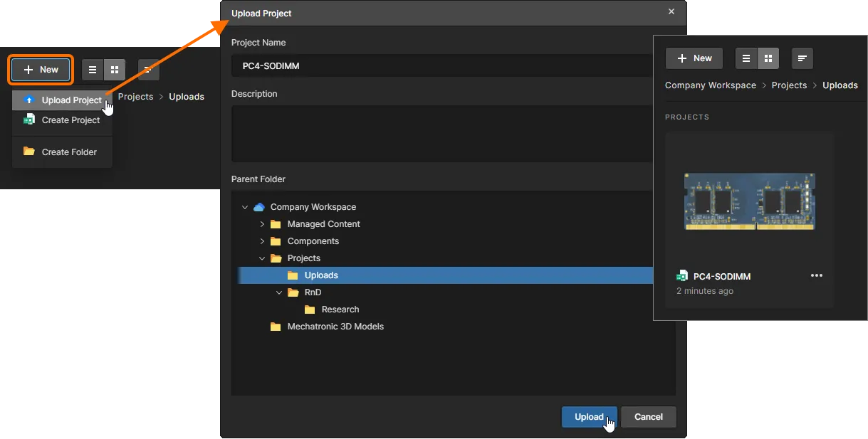868x439 pixels.
Task: Cancel the Upload Project dialog
Action: 649,417
